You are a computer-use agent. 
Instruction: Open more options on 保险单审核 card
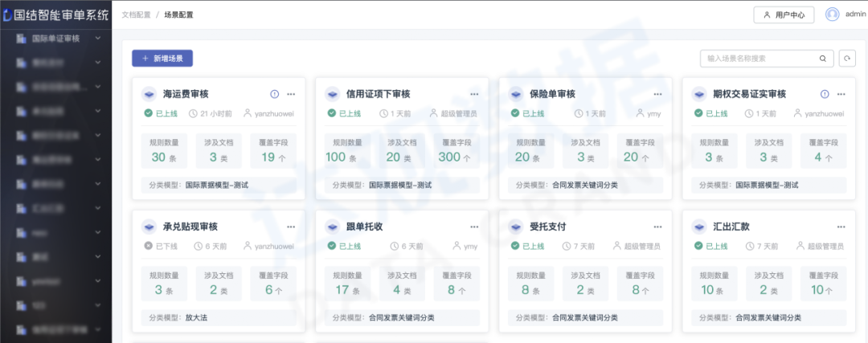(x=657, y=94)
